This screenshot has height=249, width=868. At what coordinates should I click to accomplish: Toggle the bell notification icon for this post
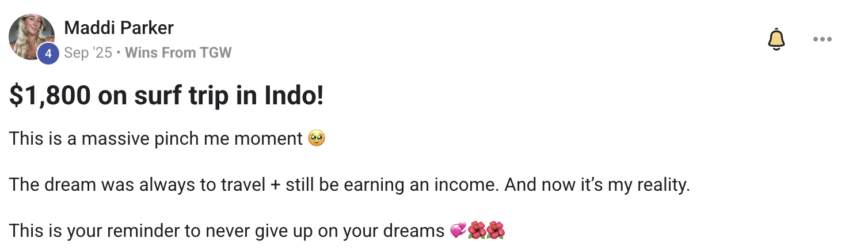[x=776, y=39]
